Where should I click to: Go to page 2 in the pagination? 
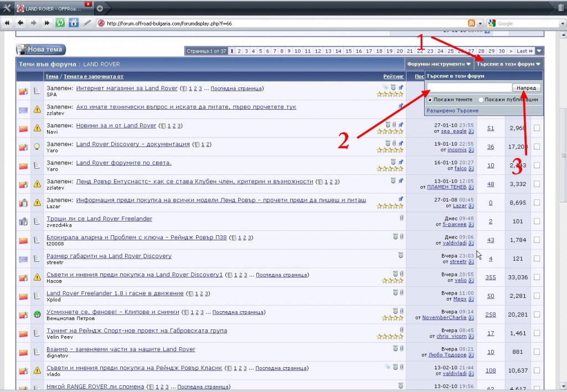click(x=239, y=51)
